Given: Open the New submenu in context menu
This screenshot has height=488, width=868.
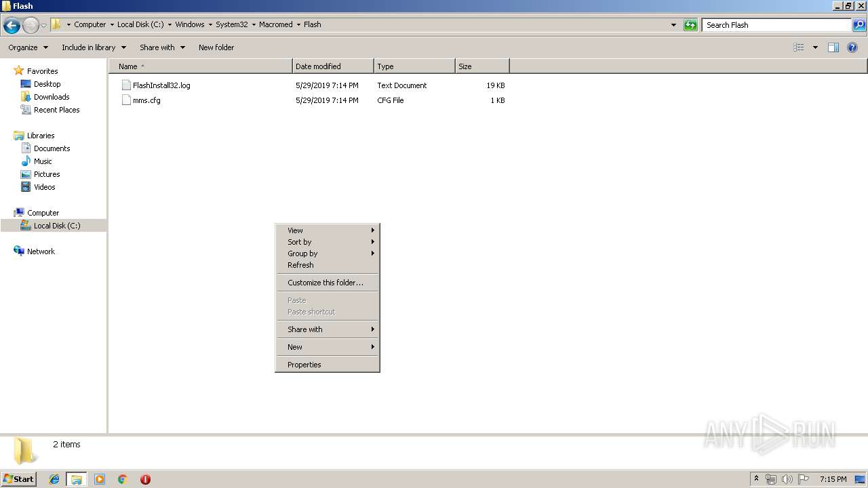Looking at the screenshot, I should point(328,347).
